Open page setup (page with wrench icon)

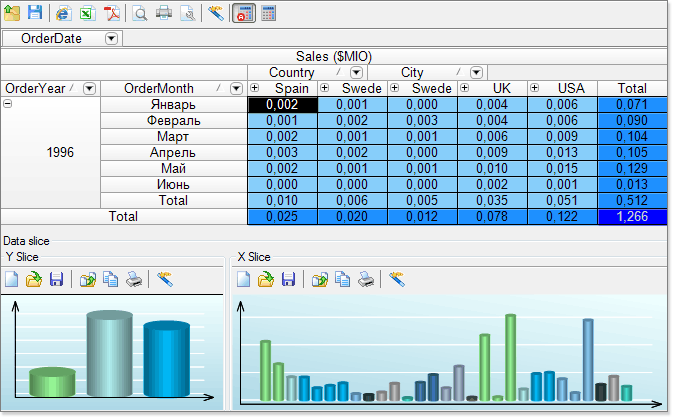[188, 13]
